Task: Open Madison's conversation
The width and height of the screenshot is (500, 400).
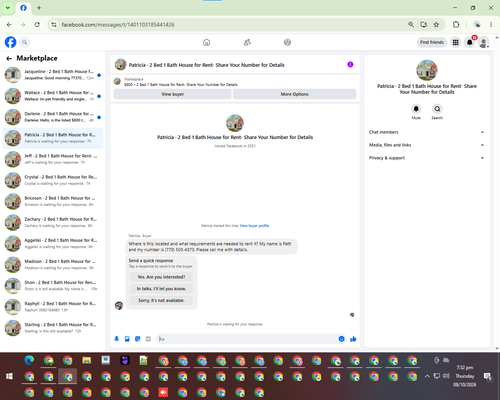Action: pyautogui.click(x=53, y=265)
